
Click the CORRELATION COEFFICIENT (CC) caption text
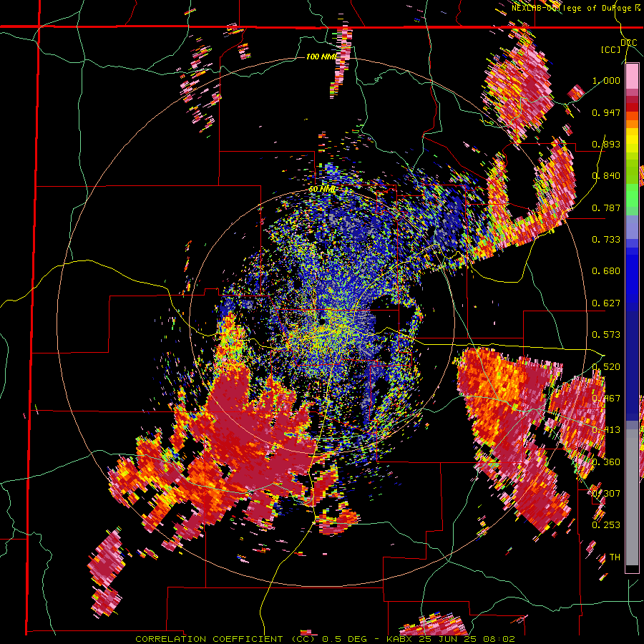pos(225,639)
